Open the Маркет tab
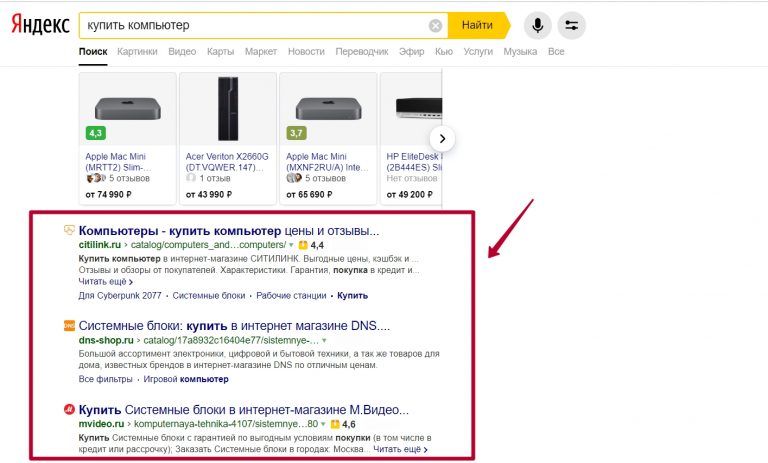Viewport: 768px width, 463px height. tap(261, 51)
